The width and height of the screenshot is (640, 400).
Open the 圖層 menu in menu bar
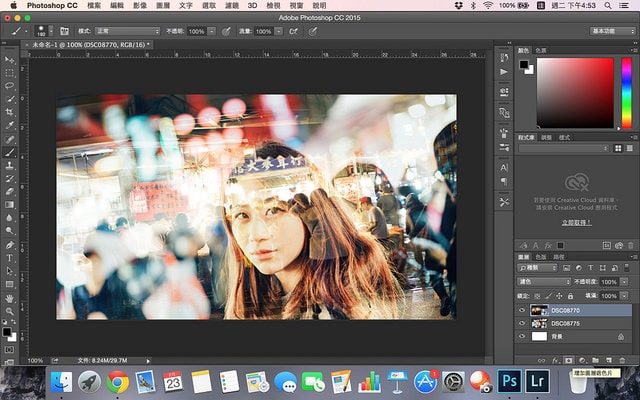pos(163,6)
